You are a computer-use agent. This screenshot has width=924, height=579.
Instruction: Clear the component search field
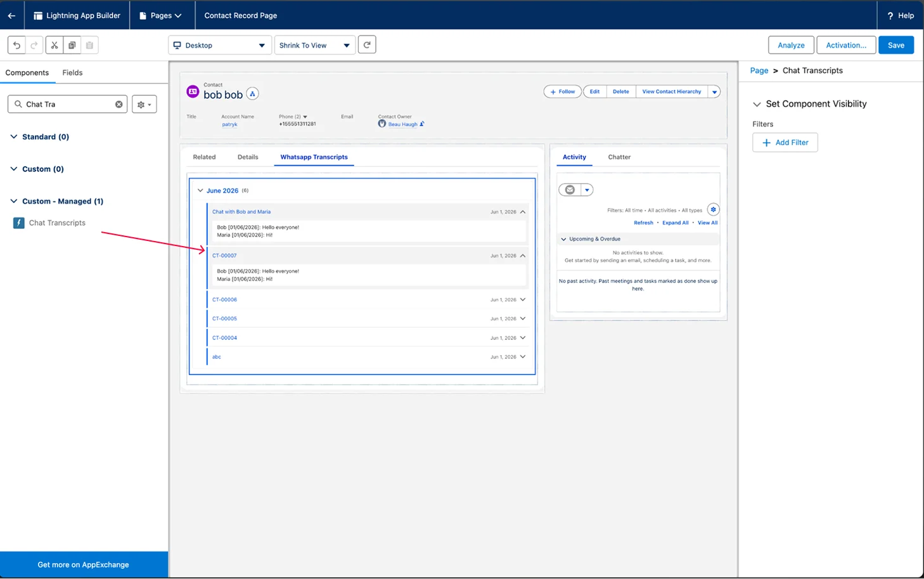tap(119, 104)
